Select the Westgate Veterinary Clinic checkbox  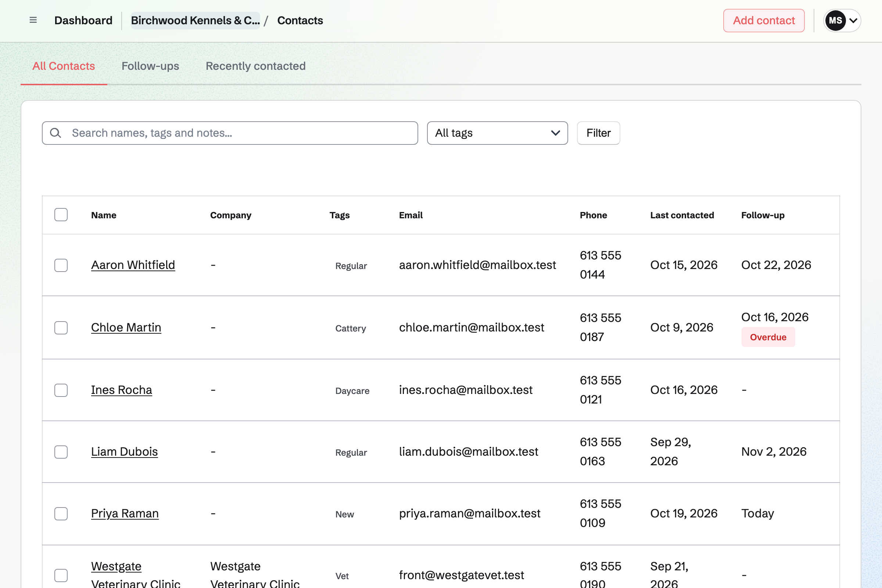point(61,575)
